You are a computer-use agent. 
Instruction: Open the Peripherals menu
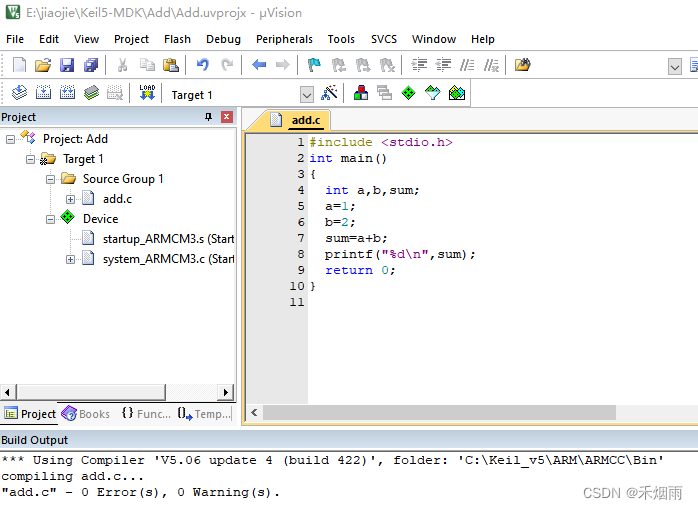point(284,39)
